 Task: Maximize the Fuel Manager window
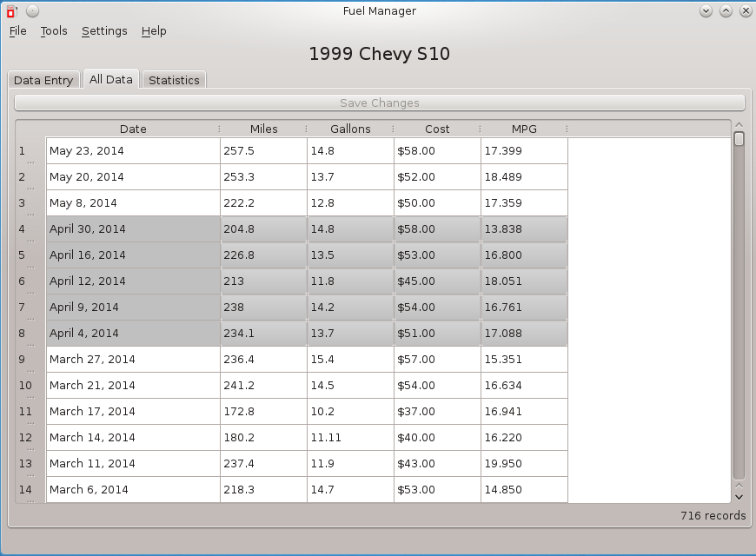[726, 11]
